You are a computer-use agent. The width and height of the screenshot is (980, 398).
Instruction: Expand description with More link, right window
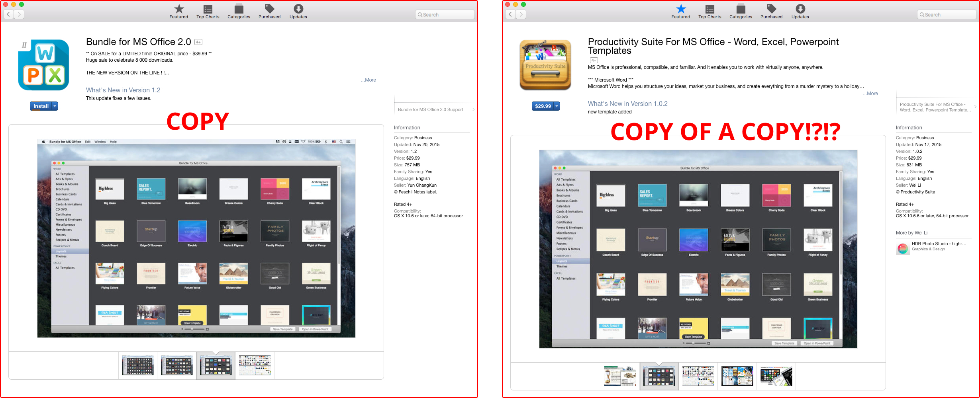pyautogui.click(x=870, y=94)
